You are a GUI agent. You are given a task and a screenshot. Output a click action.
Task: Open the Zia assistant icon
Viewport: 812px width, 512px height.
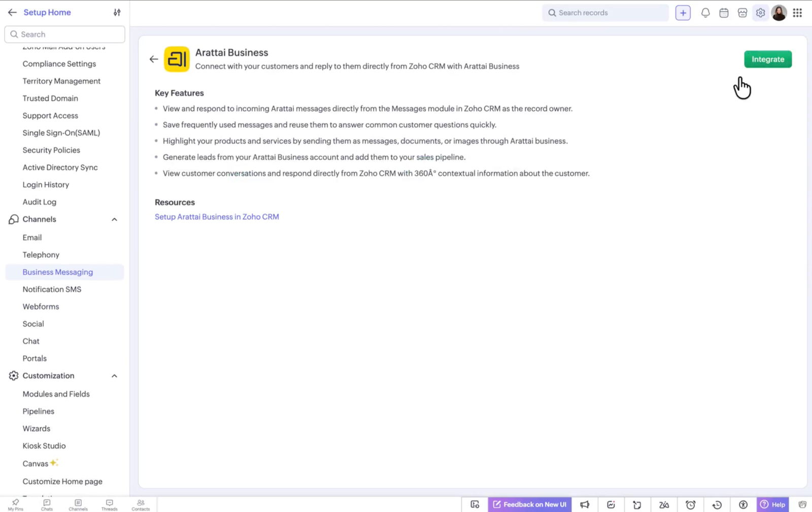[x=664, y=504]
